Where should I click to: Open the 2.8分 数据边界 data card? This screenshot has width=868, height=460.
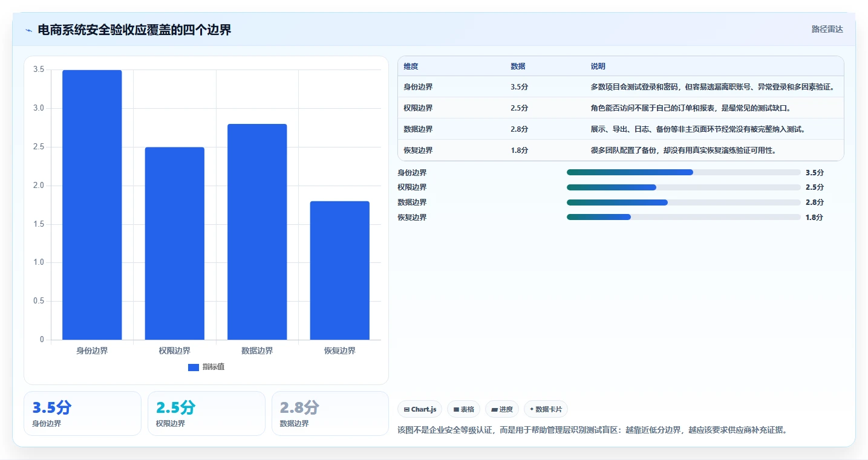[330, 413]
